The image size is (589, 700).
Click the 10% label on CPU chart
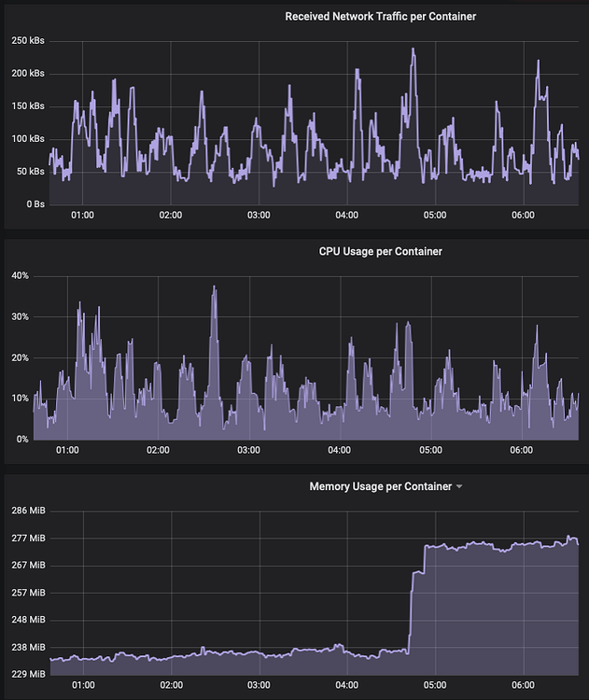[21, 399]
